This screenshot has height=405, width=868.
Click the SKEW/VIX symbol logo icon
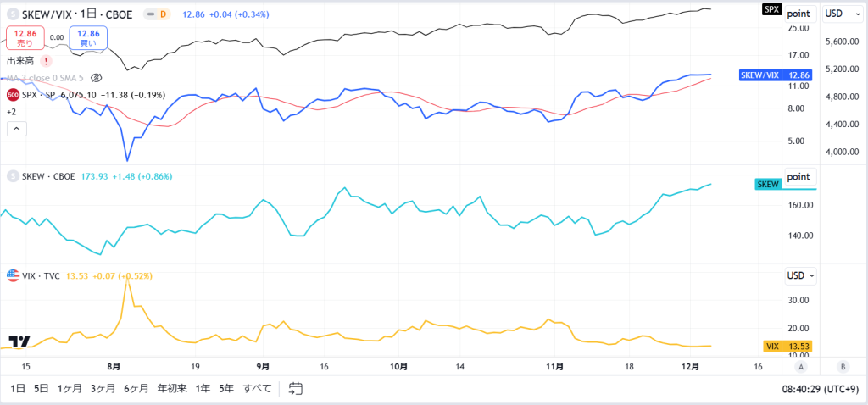13,14
